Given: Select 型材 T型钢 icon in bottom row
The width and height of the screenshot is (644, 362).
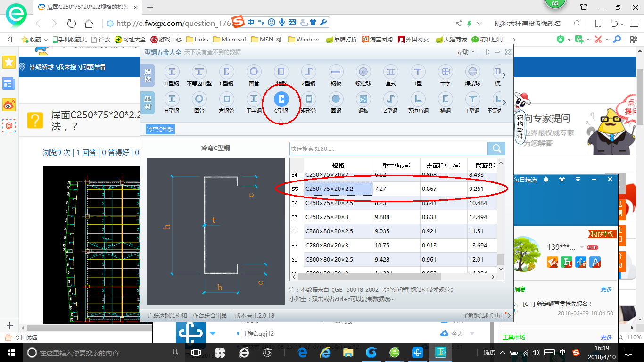Looking at the screenshot, I should (472, 99).
